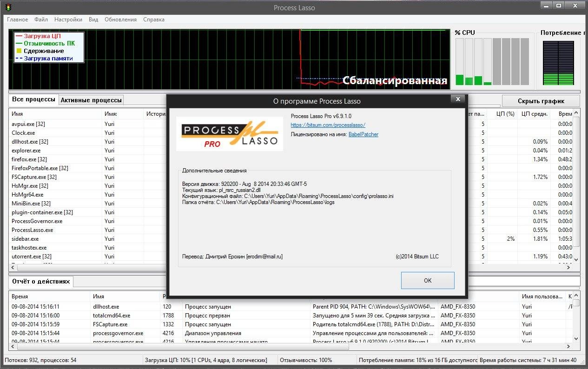588x369 pixels.
Task: Click the Процесс прерван log entry
Action: 207,316
